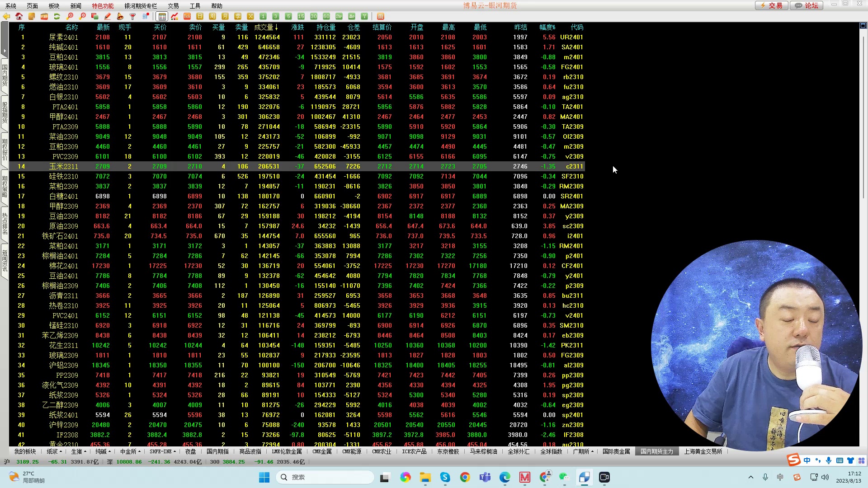Click the yellow back arrow icon
The width and height of the screenshot is (868, 488).
click(x=6, y=16)
